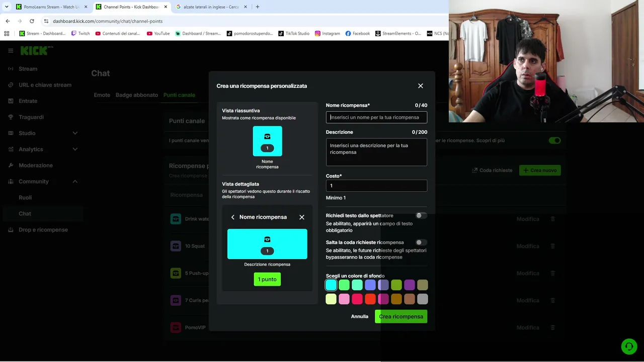This screenshot has width=644, height=362.
Task: Open Entrate in the sidebar
Action: click(x=28, y=101)
